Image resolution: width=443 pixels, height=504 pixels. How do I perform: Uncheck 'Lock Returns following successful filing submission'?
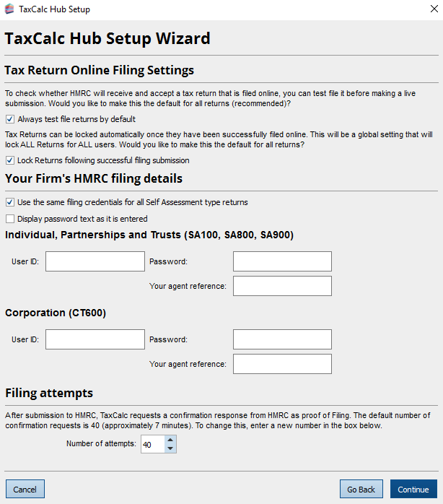10,160
